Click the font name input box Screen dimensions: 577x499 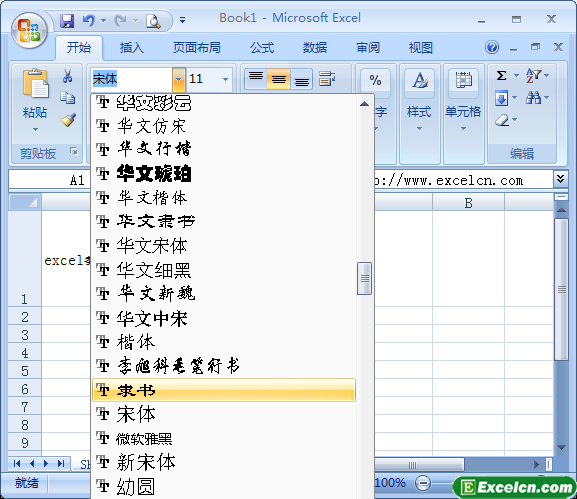[131, 79]
